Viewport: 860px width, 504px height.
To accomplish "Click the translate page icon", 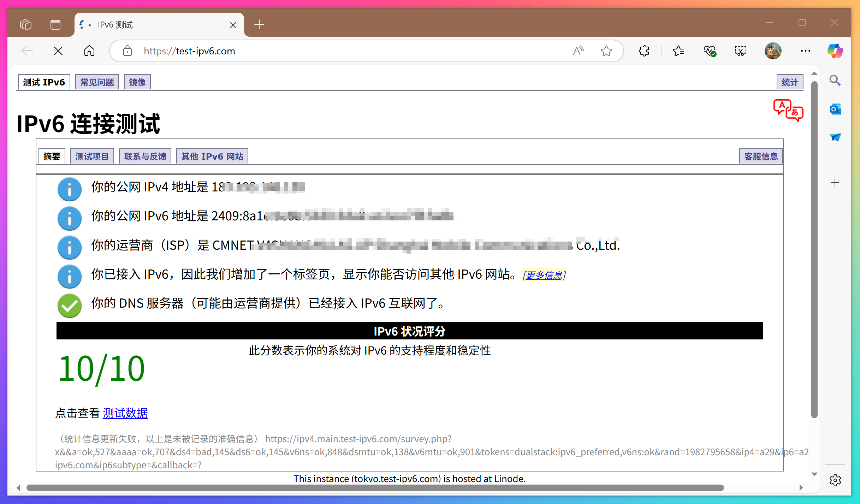I will [788, 110].
